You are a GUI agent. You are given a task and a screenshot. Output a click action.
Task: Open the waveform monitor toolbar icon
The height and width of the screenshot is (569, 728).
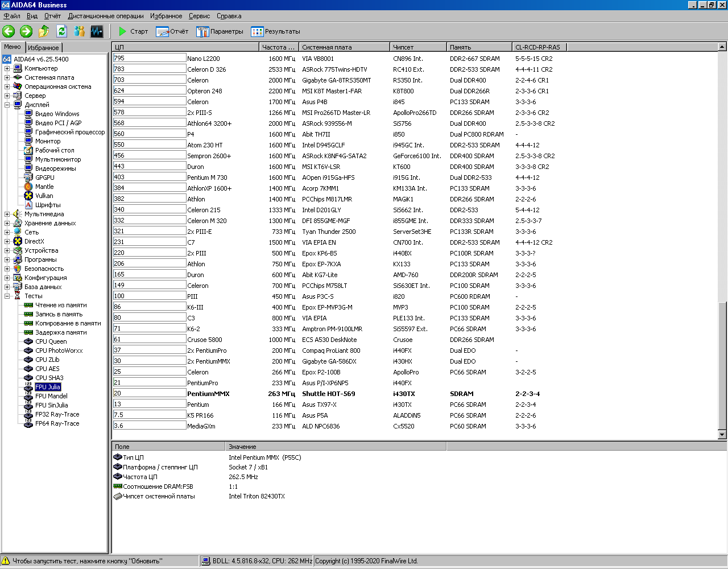click(x=97, y=31)
